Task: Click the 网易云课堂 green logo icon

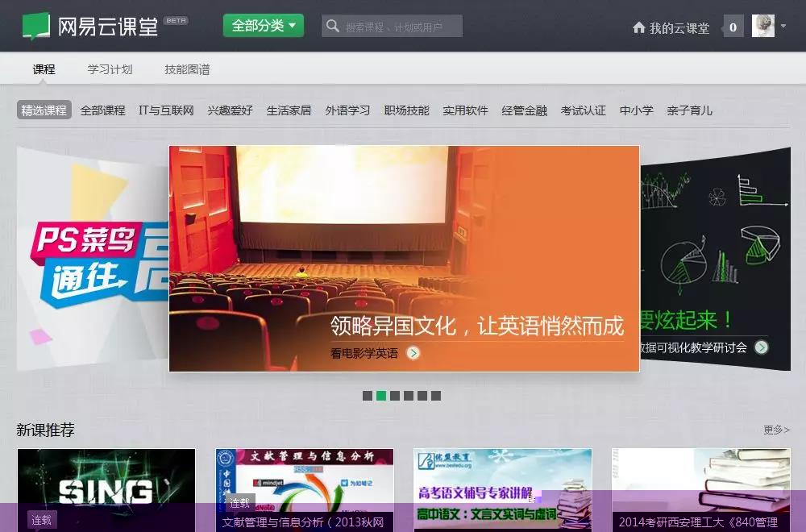Action: point(36,26)
